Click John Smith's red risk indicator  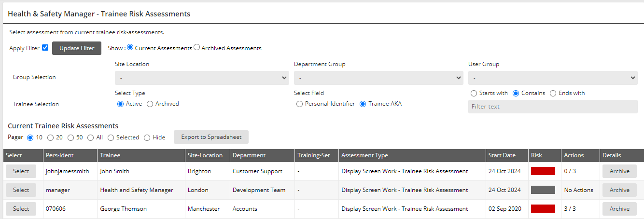(543, 171)
